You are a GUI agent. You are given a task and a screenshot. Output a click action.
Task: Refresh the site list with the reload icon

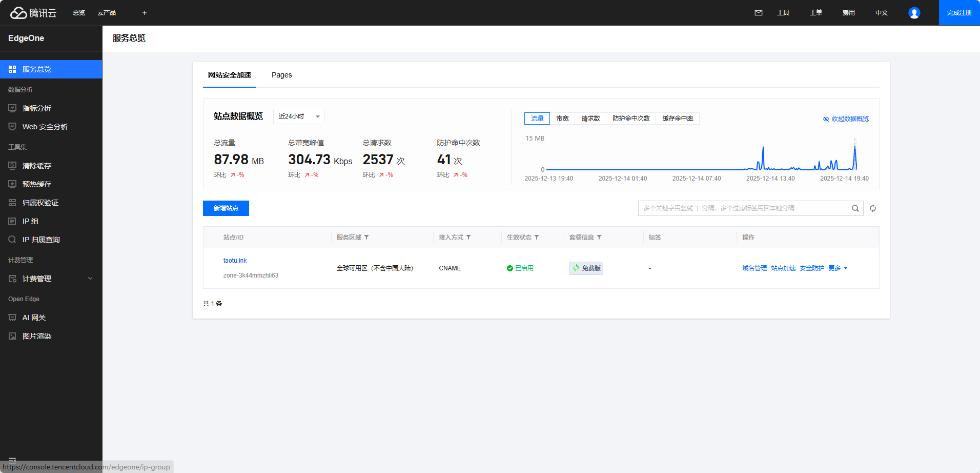[x=873, y=208]
